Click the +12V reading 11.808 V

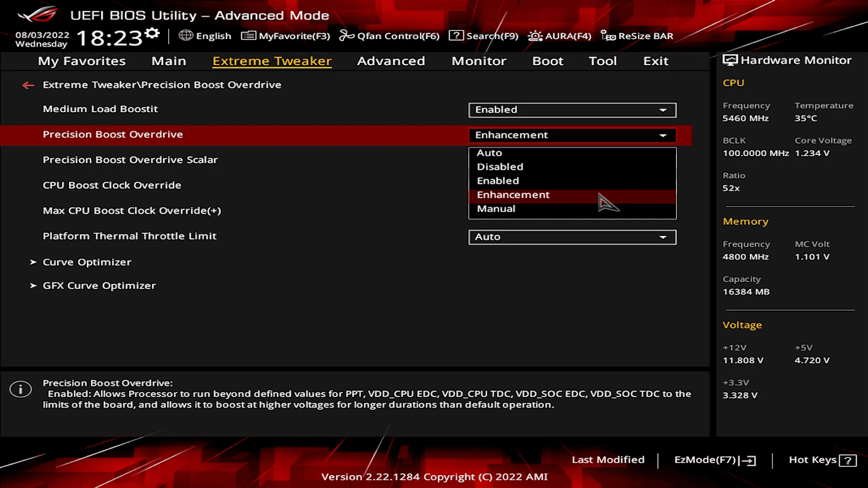point(743,361)
